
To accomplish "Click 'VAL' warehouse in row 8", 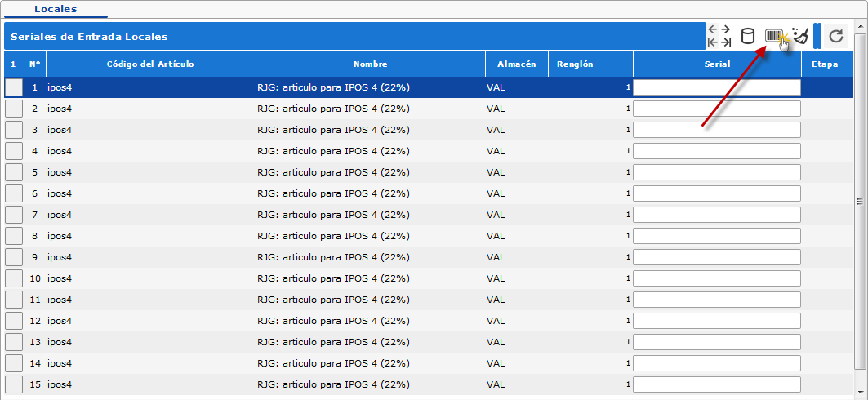I will coord(496,236).
